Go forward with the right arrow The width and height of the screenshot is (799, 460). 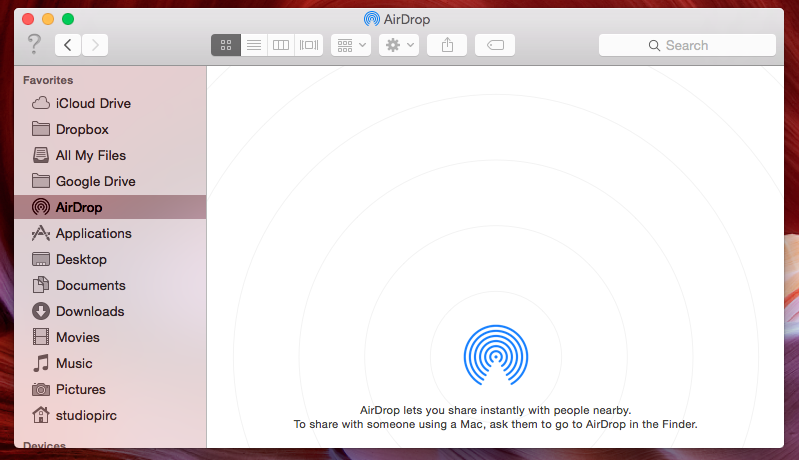[95, 45]
